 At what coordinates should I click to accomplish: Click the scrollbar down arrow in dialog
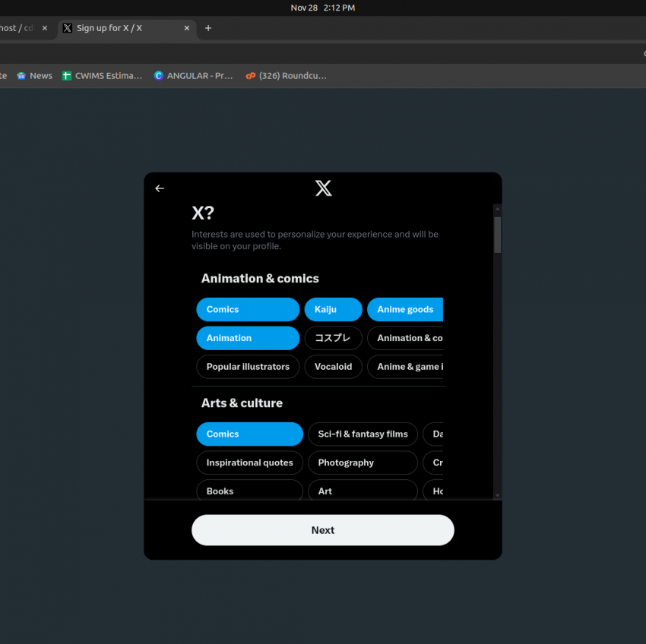[x=497, y=495]
